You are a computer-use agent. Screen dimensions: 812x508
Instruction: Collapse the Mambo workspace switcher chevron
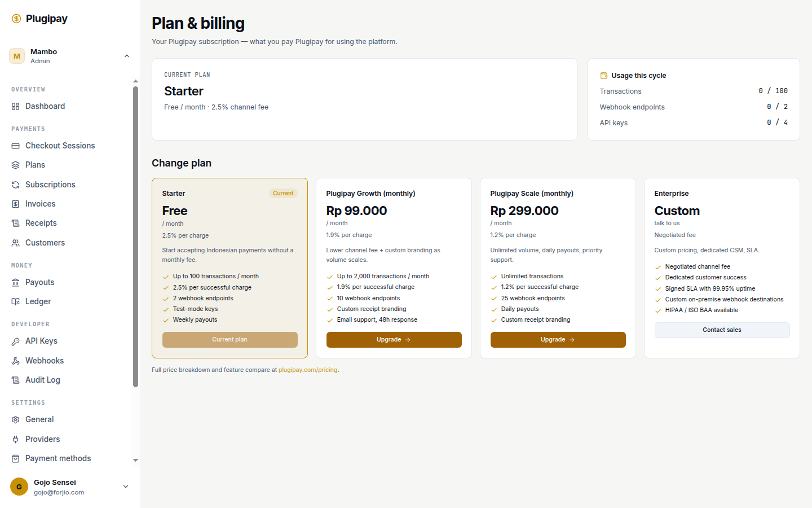pyautogui.click(x=127, y=56)
